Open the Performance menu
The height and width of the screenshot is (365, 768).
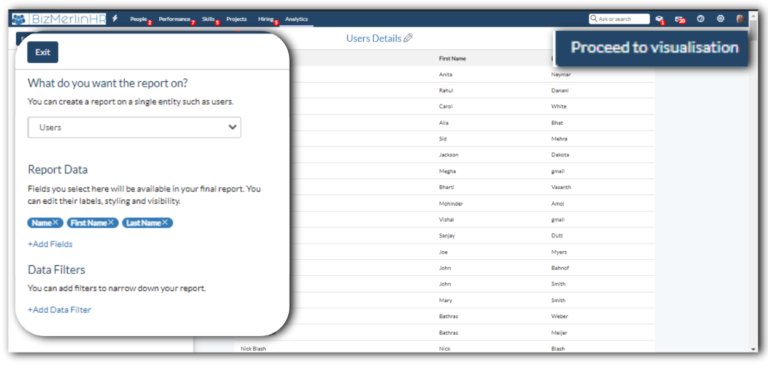pyautogui.click(x=174, y=19)
